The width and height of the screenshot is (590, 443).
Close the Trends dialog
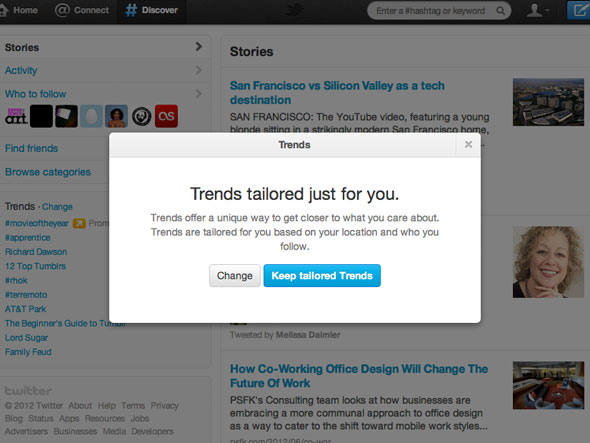[x=468, y=144]
